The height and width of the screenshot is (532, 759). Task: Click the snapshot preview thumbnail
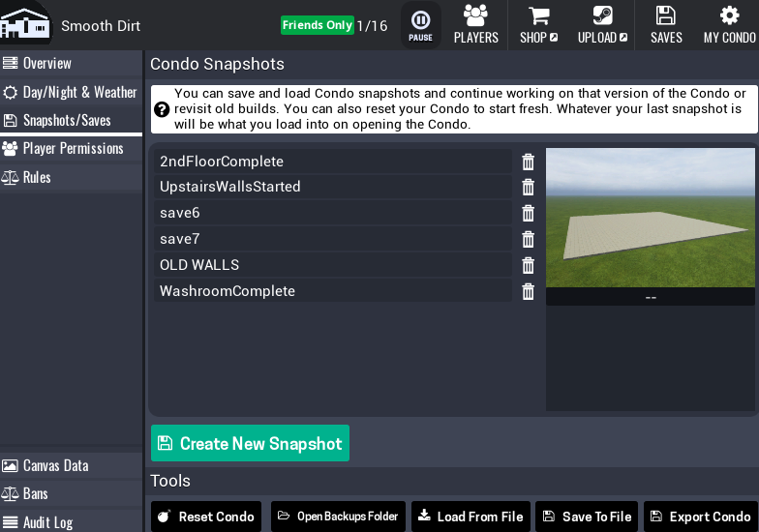pos(650,218)
